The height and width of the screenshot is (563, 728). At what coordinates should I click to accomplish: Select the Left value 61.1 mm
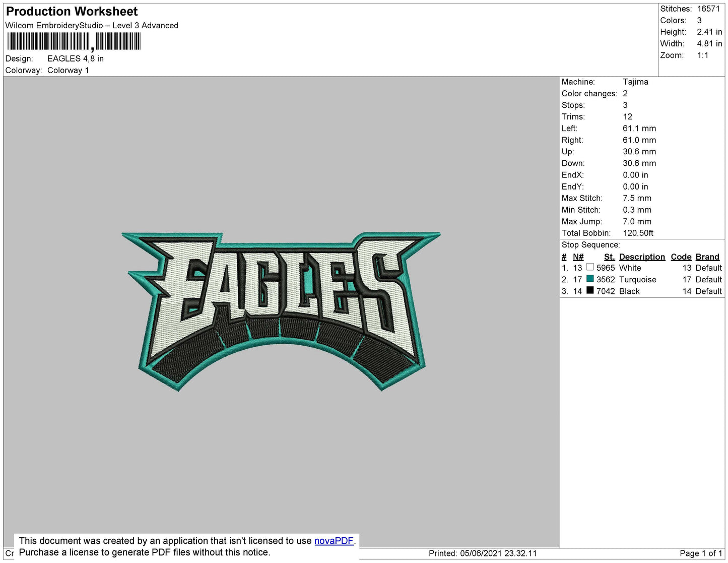[639, 128]
